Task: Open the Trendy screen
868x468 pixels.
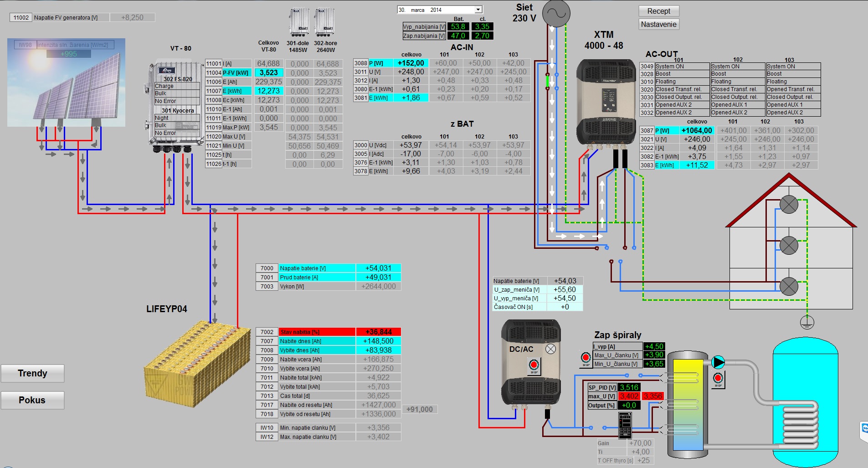Action: pyautogui.click(x=32, y=373)
